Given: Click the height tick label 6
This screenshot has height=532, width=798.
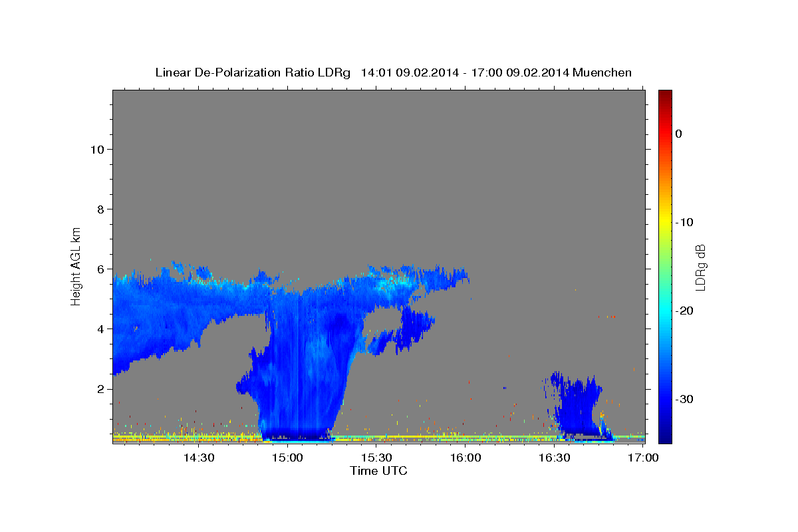Looking at the screenshot, I should pos(100,269).
